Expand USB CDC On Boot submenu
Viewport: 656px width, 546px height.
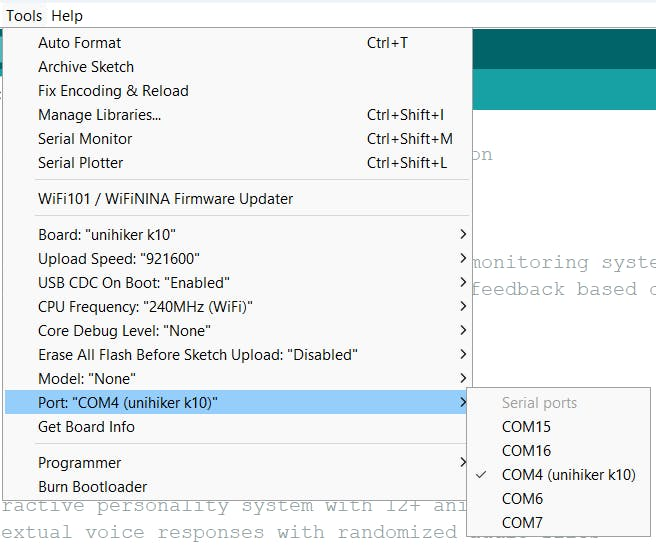(x=237, y=283)
